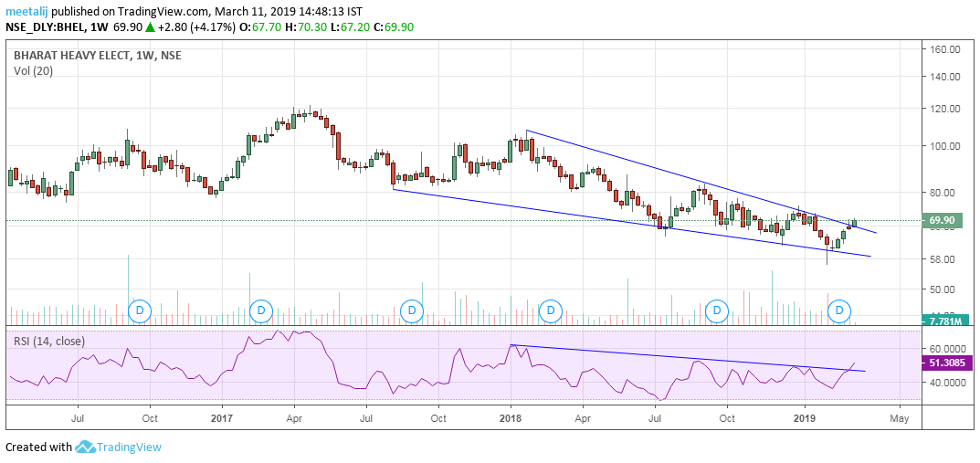Click the May time axis label

coord(900,416)
